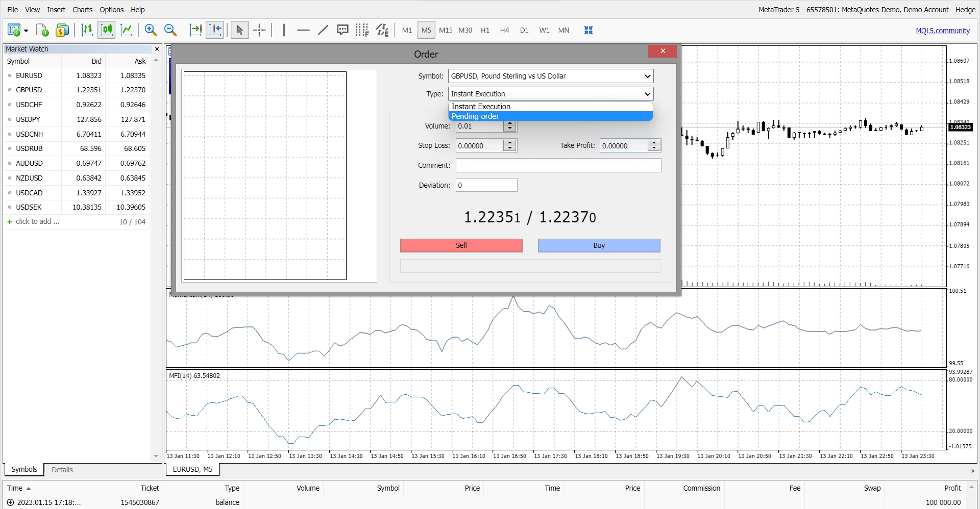Click the new document with plus icon
Screen dimensions: 980x509
coord(42,30)
